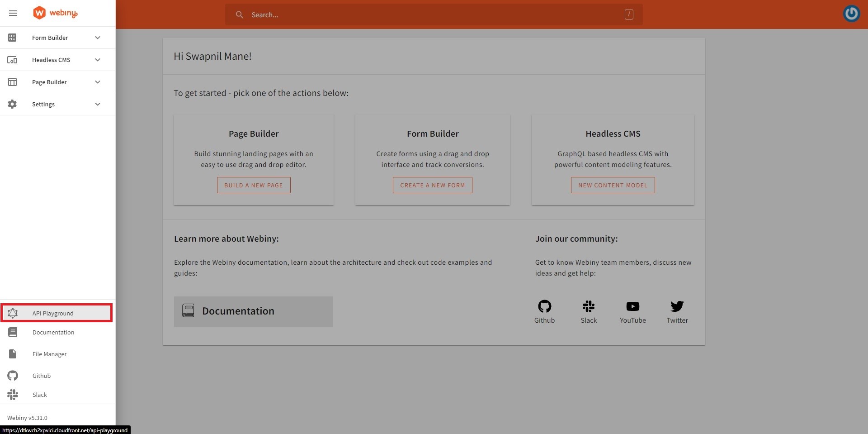Click the Webiny v5.31.0 version text

[x=27, y=418]
